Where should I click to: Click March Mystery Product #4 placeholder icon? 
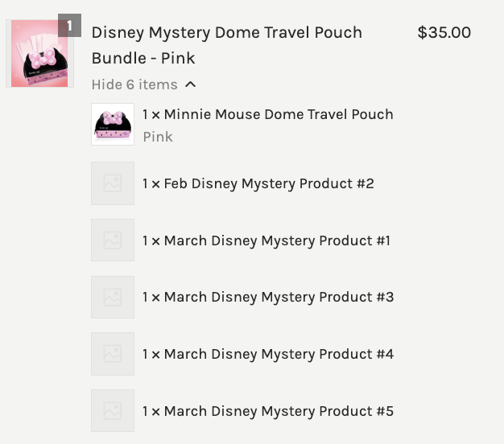tap(113, 354)
